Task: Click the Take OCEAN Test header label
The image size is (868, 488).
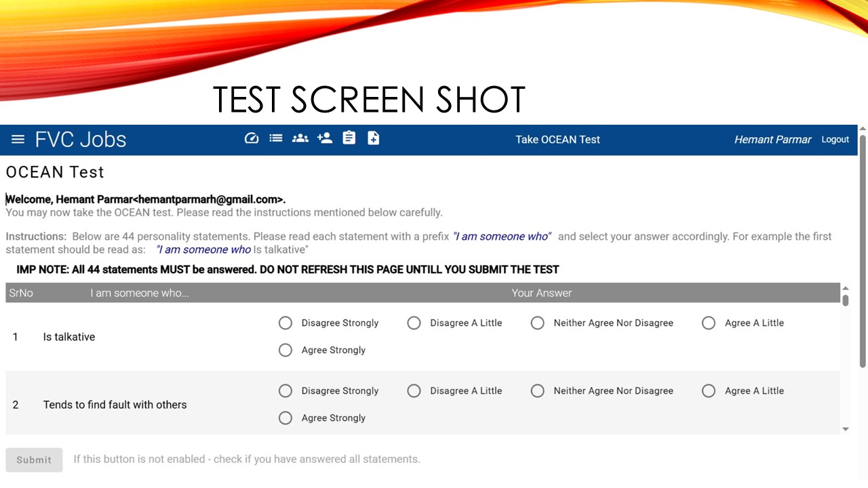Action: click(557, 140)
